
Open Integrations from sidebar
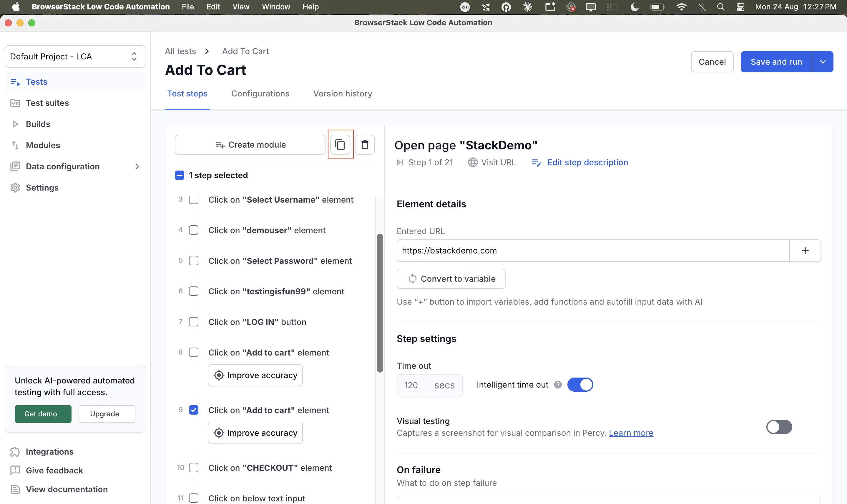42,452
